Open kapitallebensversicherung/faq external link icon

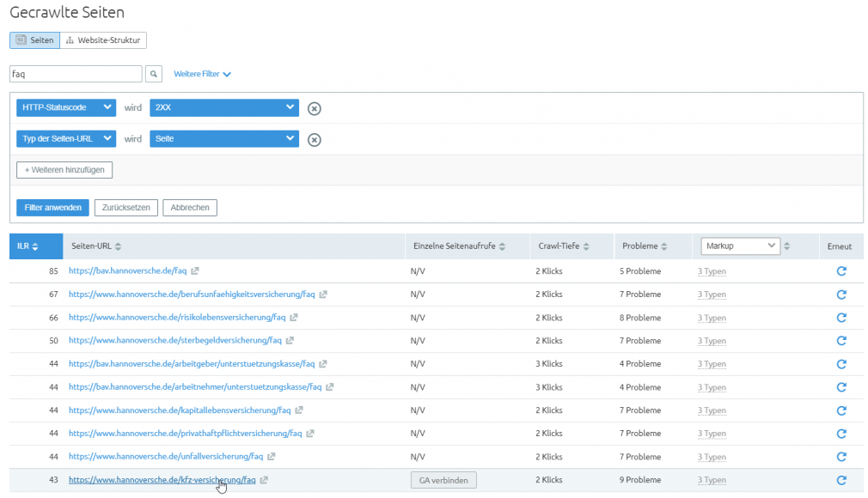299,410
